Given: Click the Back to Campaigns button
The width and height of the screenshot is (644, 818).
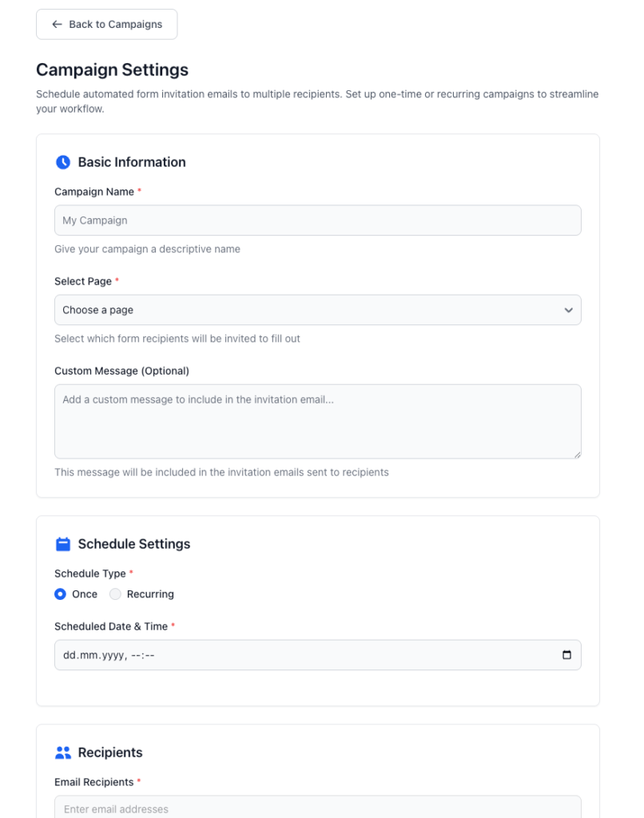Looking at the screenshot, I should point(106,24).
